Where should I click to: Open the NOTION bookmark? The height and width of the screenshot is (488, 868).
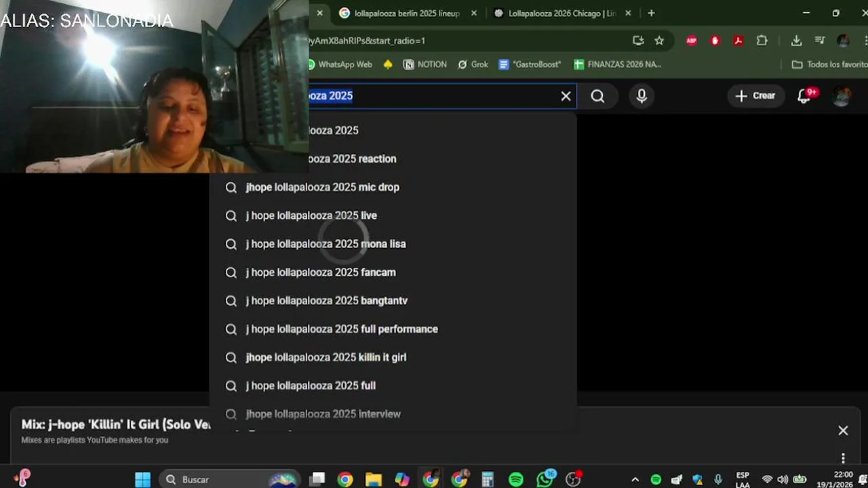coord(425,64)
